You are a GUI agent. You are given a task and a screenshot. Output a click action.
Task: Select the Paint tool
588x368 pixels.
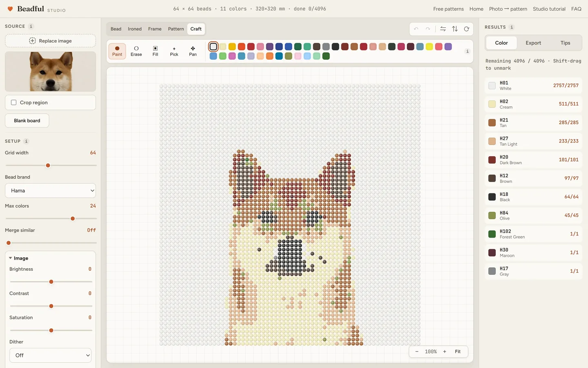117,51
